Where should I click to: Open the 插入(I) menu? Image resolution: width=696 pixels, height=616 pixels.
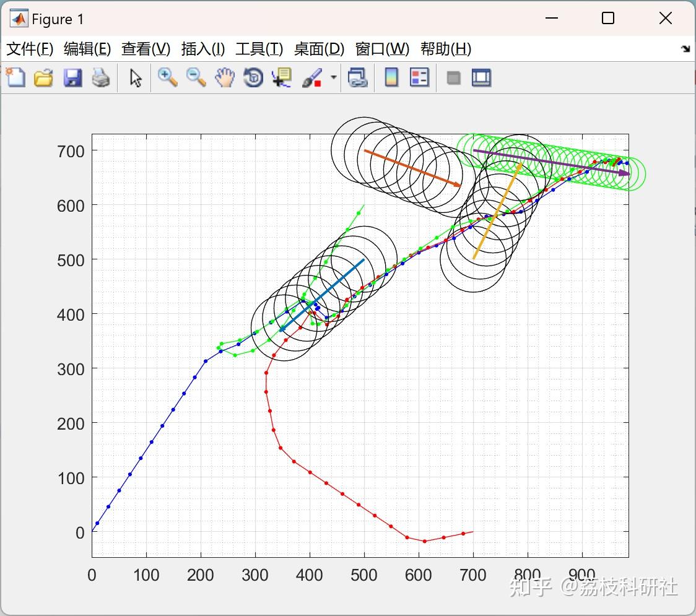(202, 49)
